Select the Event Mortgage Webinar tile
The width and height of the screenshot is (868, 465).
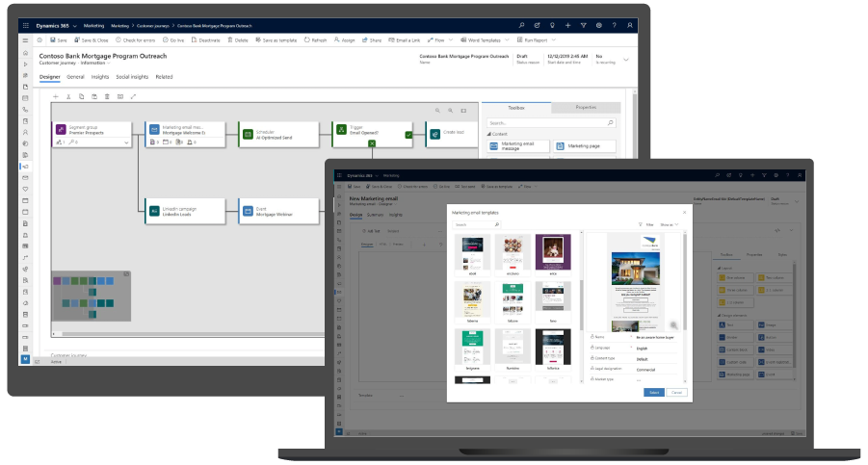pos(279,211)
